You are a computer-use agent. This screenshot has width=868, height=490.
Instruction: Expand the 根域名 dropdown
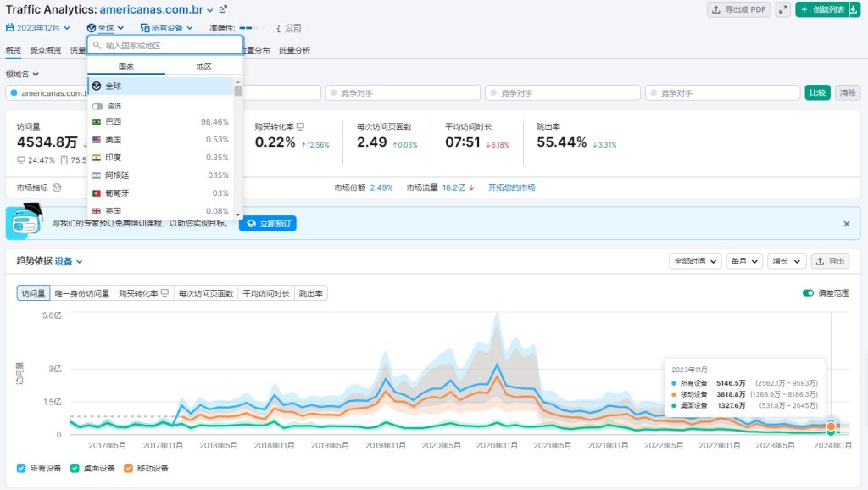point(22,75)
